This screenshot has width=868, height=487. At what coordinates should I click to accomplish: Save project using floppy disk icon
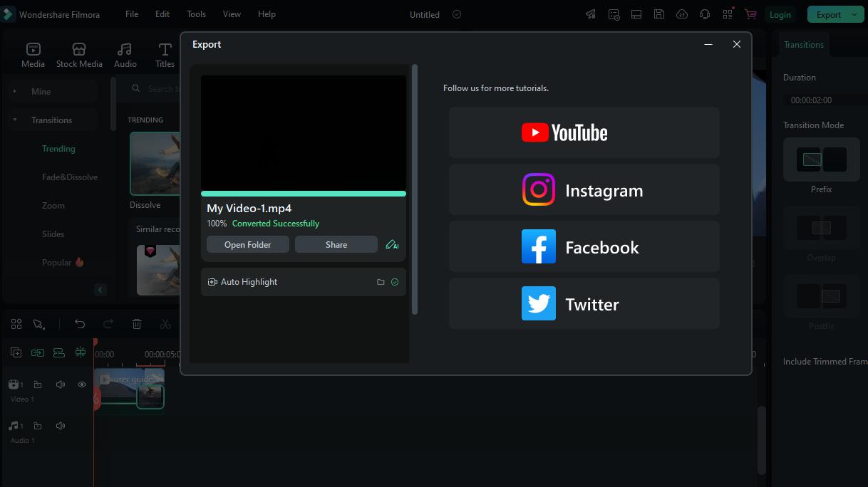click(659, 14)
